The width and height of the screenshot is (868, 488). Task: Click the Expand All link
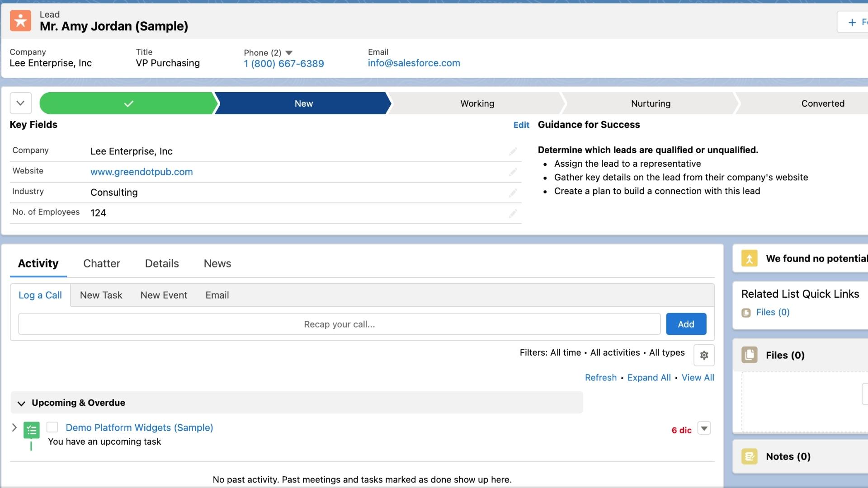[x=649, y=378]
